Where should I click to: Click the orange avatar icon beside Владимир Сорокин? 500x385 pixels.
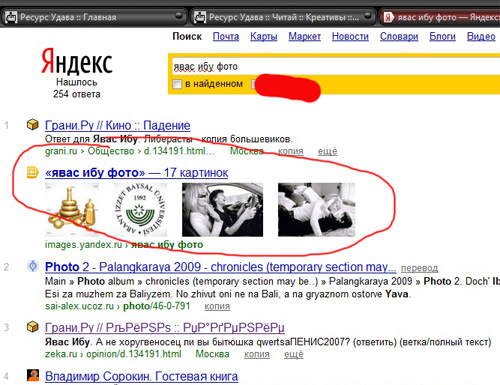point(33,375)
